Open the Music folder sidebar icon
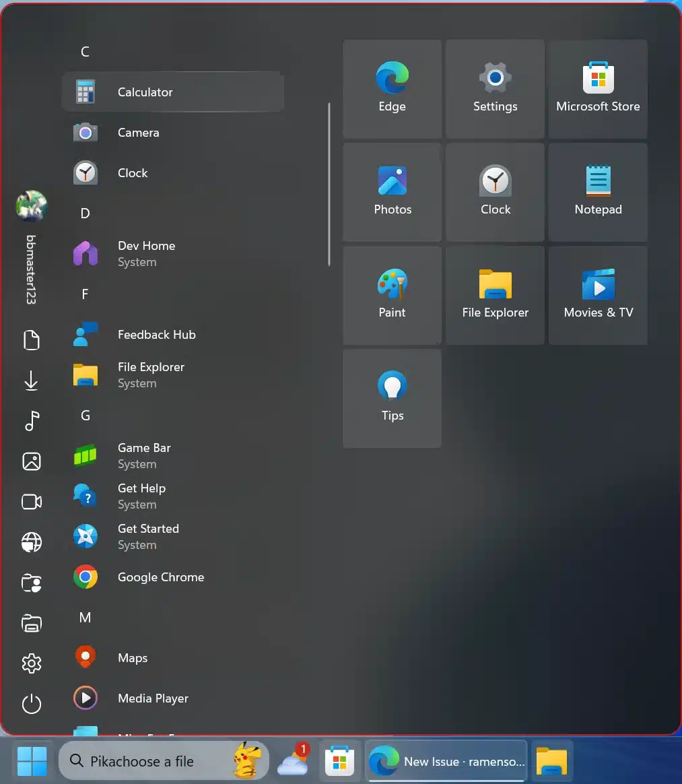 pos(32,421)
